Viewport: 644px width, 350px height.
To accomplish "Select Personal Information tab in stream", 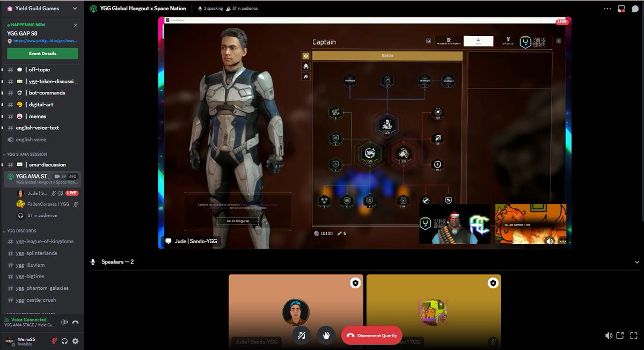I will [x=449, y=41].
